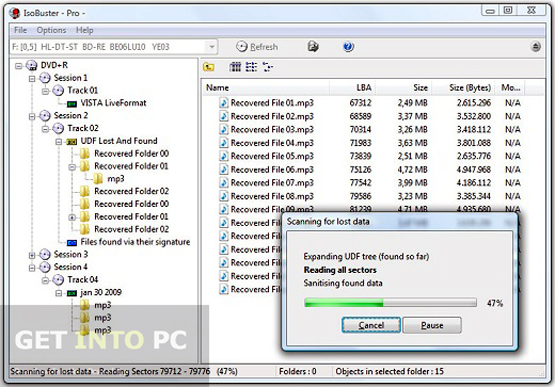Image resolution: width=555 pixels, height=387 pixels.
Task: Open the File menu
Action: click(20, 30)
